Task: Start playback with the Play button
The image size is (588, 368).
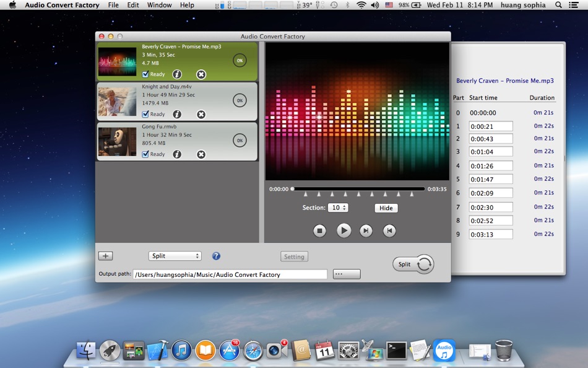Action: (344, 230)
